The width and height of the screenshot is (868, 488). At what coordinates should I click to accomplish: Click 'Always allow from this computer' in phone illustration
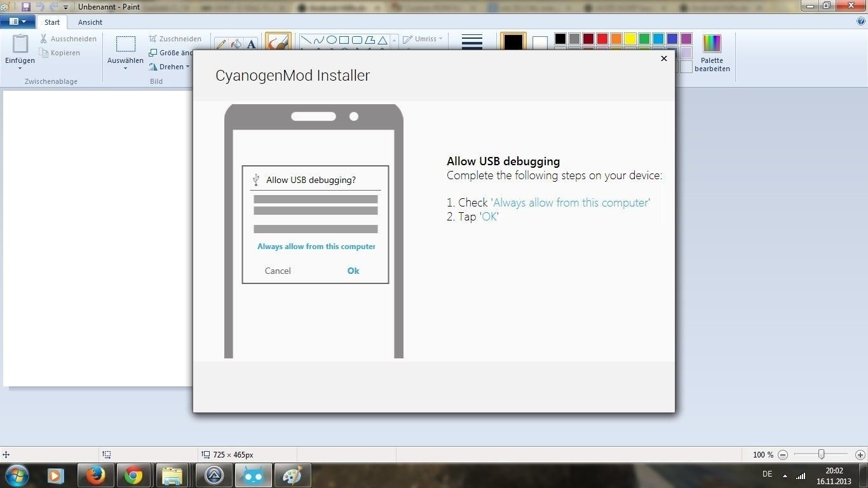coord(316,247)
